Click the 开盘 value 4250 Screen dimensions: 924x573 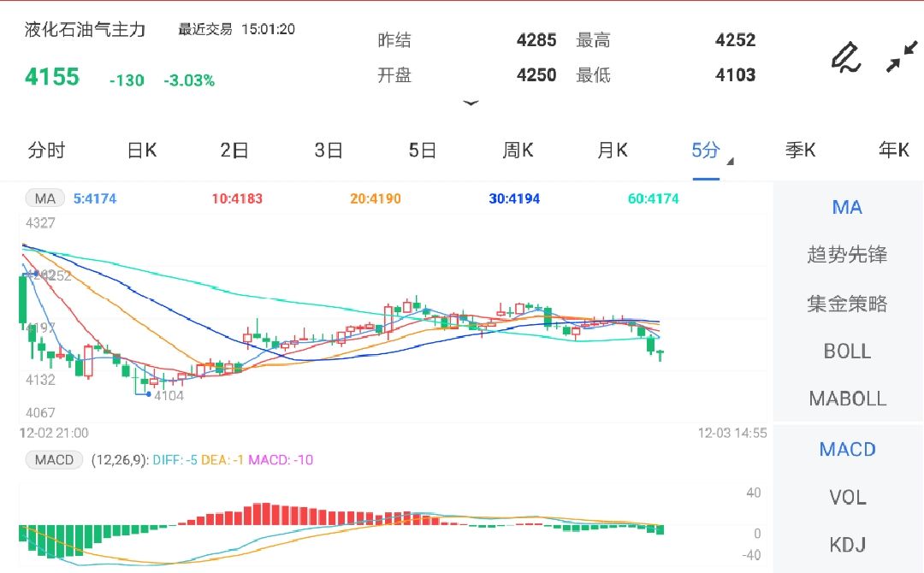(536, 74)
